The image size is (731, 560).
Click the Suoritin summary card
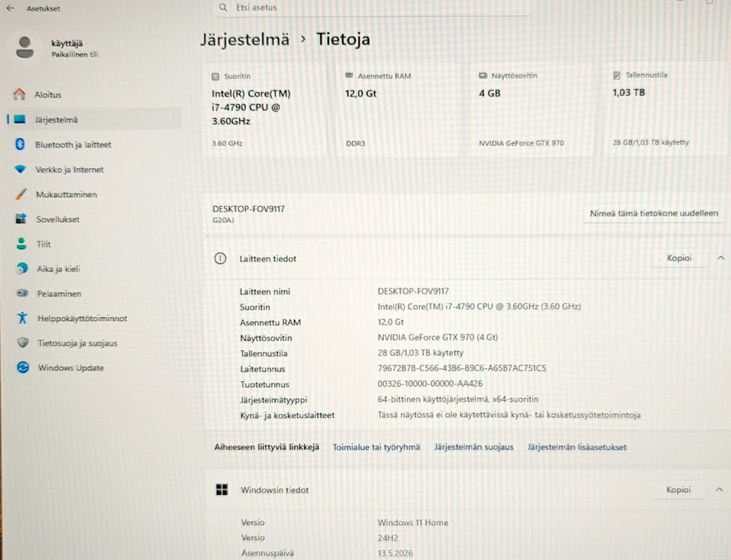pyautogui.click(x=265, y=110)
